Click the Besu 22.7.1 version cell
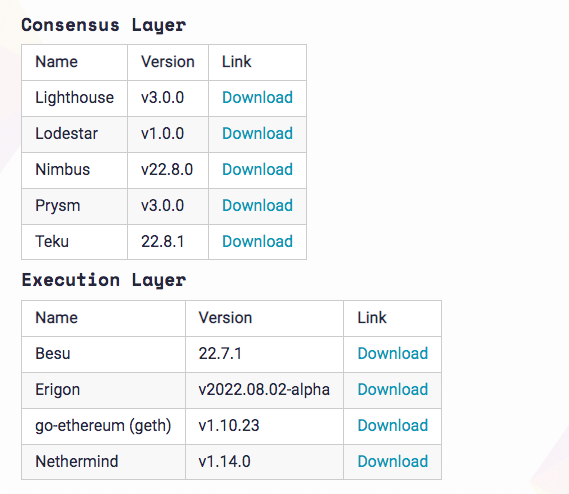 264,354
